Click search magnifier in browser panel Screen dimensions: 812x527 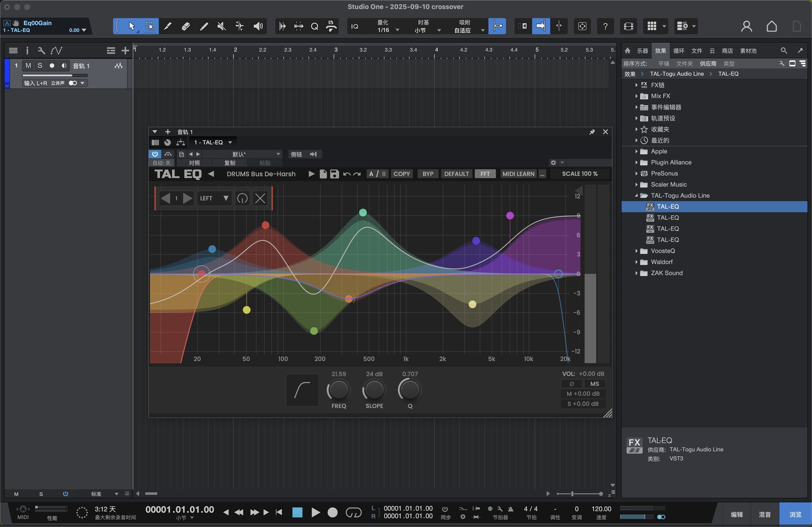[784, 50]
